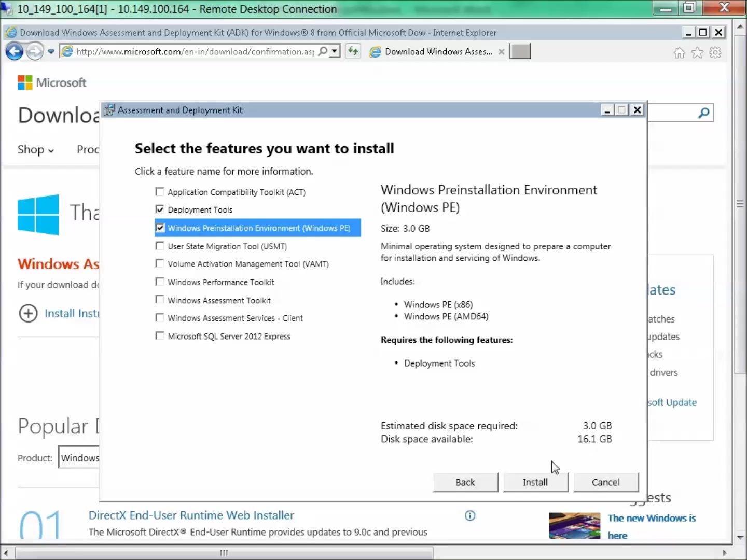Click the browser address bar URL
747x560 pixels.
195,51
